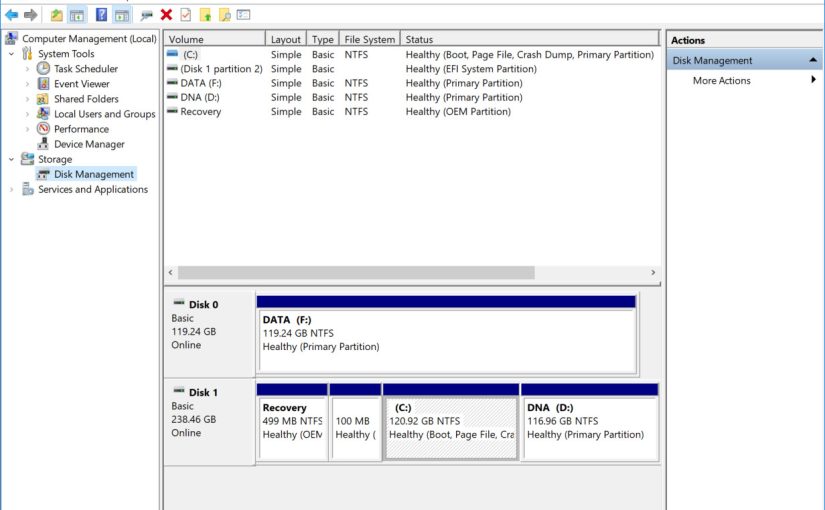This screenshot has width=825, height=510.
Task: Click the red X delete icon
Action: pos(166,15)
